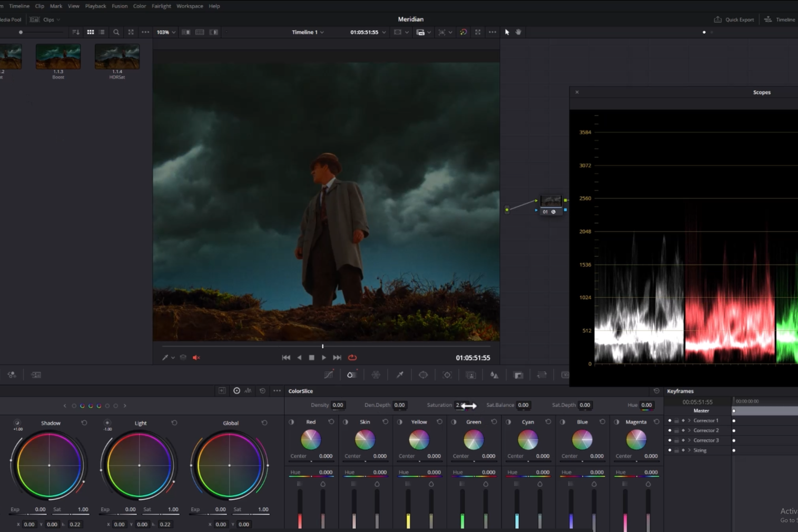Open the timecode 01:05:51:55 dropdown
798x532 pixels.
click(368, 32)
